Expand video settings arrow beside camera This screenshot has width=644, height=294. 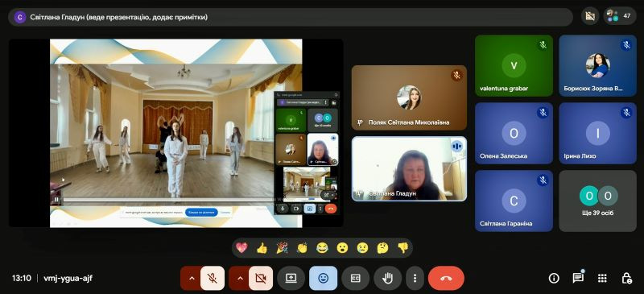239,279
